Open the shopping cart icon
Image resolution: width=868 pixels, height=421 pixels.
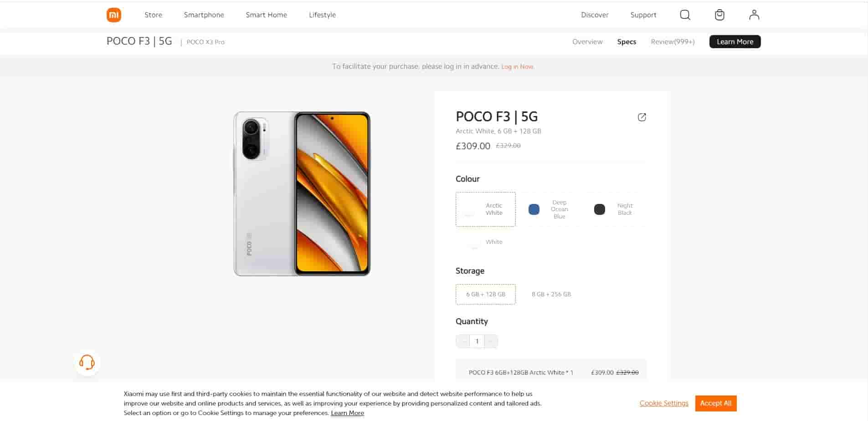tap(719, 15)
